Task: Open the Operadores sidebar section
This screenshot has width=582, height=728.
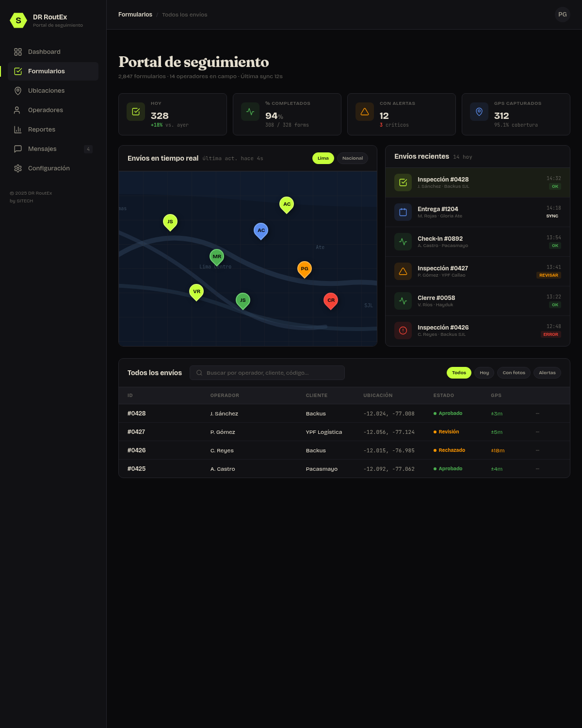Action: click(x=53, y=110)
